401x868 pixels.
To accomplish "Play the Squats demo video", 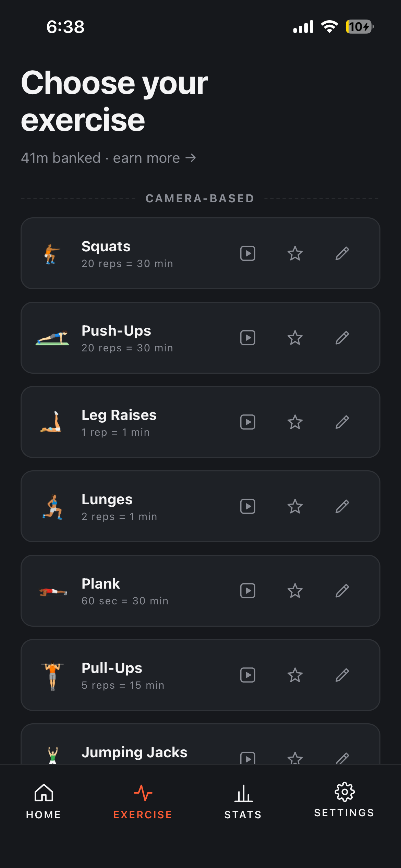I will [x=247, y=253].
